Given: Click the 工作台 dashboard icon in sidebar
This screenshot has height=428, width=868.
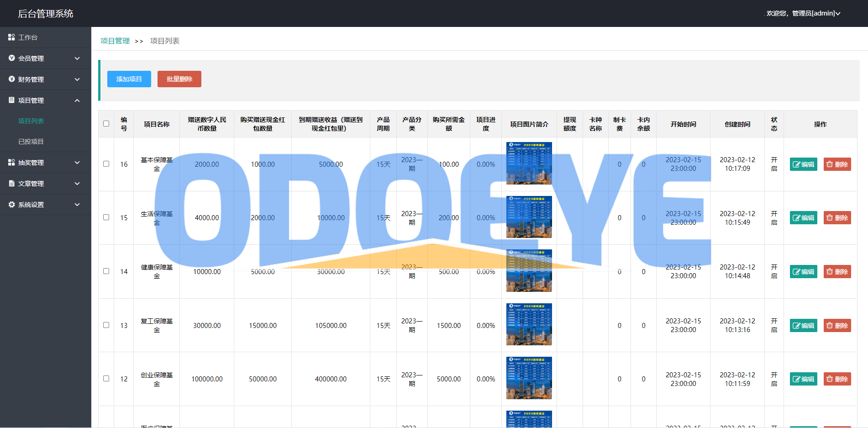Looking at the screenshot, I should tap(11, 37).
